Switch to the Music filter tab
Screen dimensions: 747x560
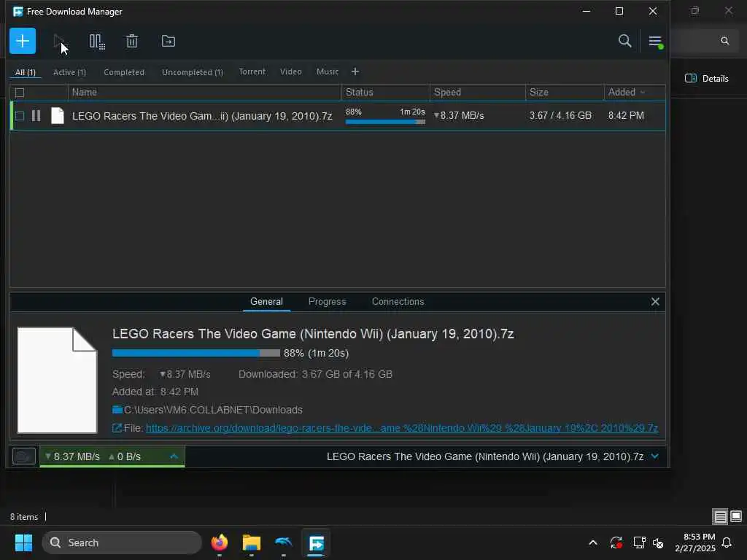click(x=328, y=72)
